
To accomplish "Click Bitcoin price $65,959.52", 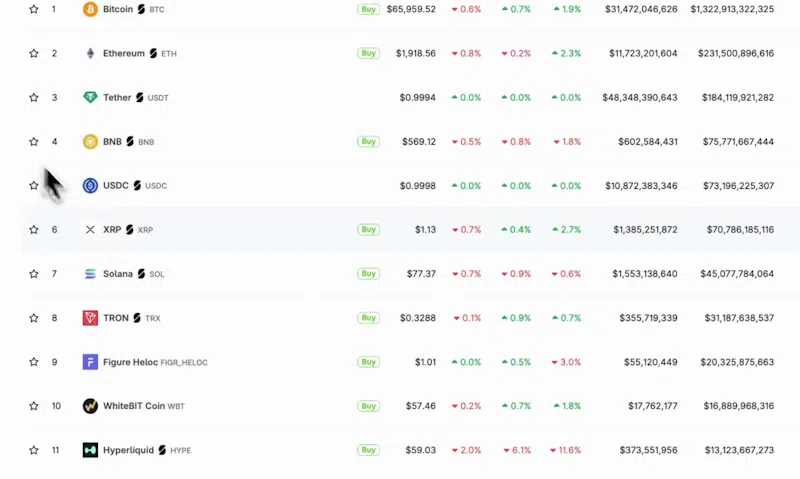I will pos(411,9).
